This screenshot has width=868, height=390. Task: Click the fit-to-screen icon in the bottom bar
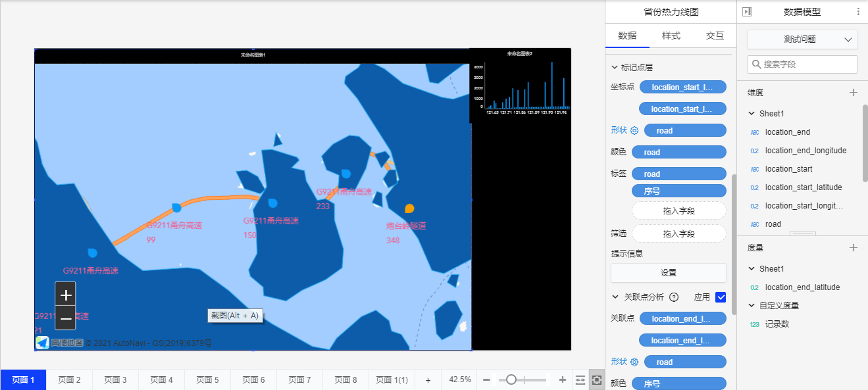pyautogui.click(x=597, y=380)
